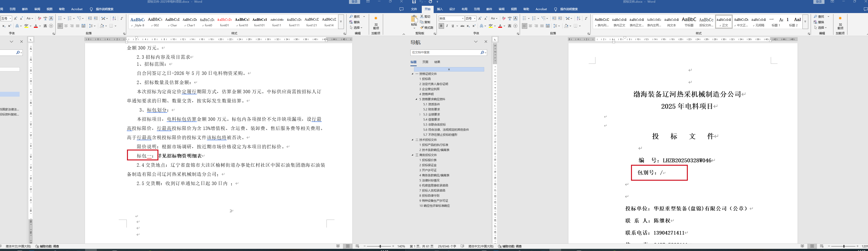The height and width of the screenshot is (251, 868).
Task: Increase indent in the 投标文件 window
Action: [560, 19]
